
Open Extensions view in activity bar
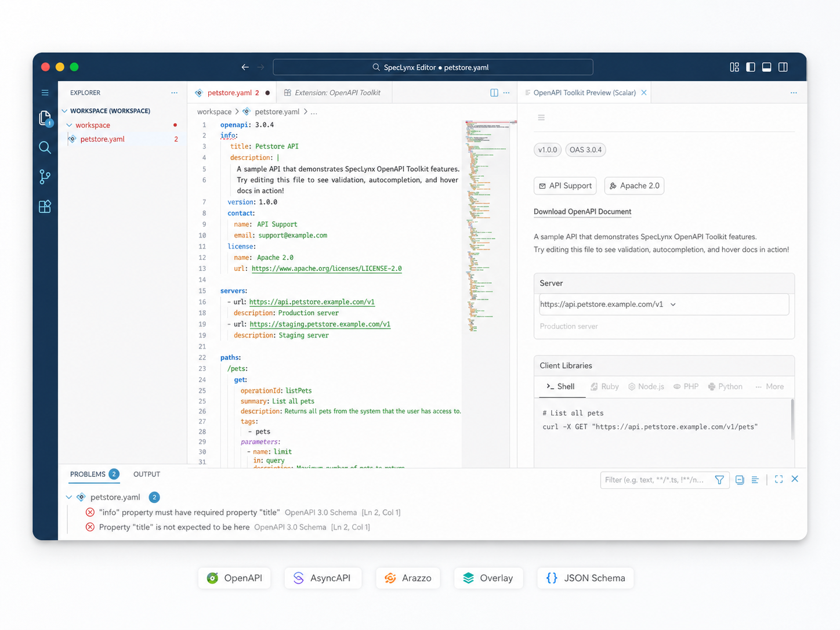click(45, 207)
